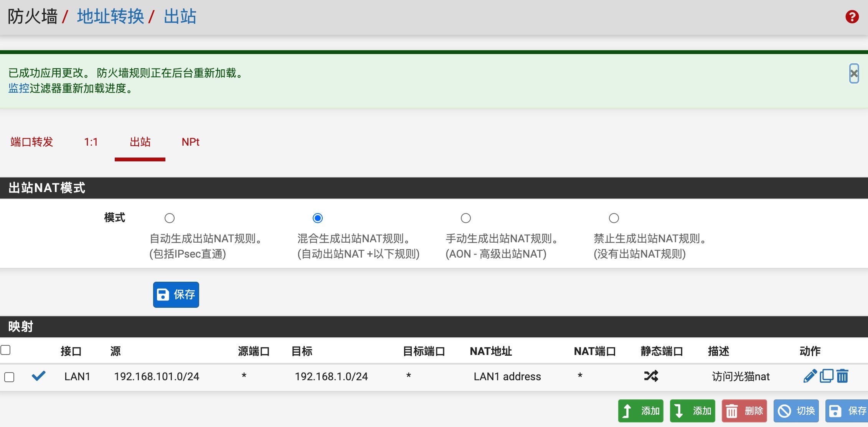868x427 pixels.
Task: Open the NPt tab
Action: (190, 142)
